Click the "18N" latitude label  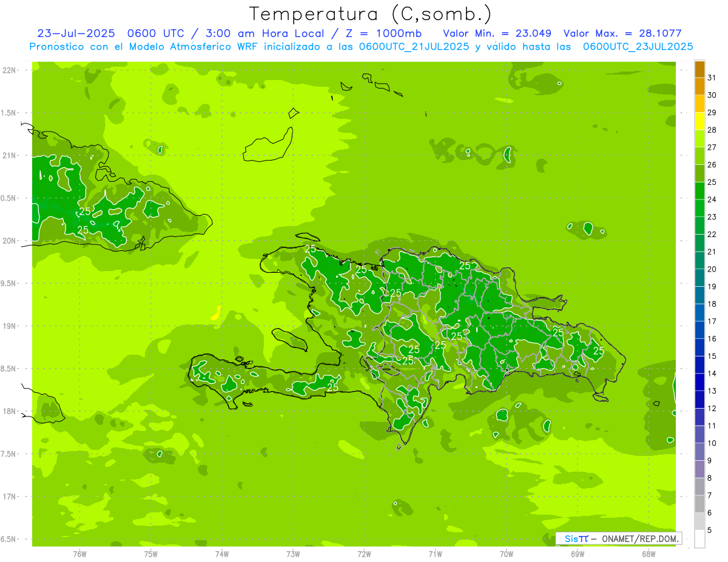pyautogui.click(x=10, y=411)
